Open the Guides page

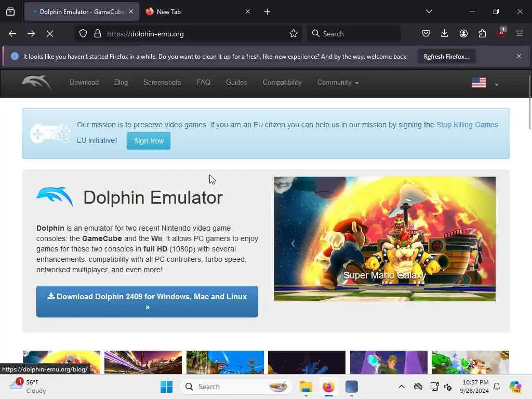tap(236, 83)
